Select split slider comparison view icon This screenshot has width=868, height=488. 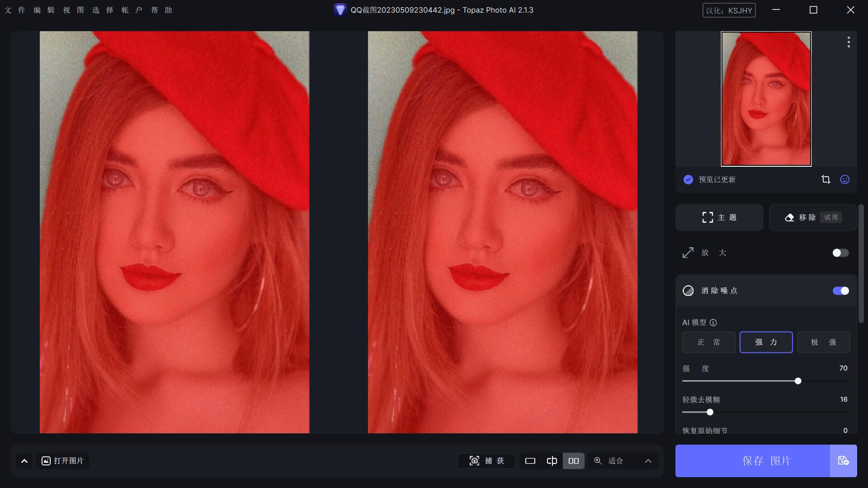(x=552, y=461)
